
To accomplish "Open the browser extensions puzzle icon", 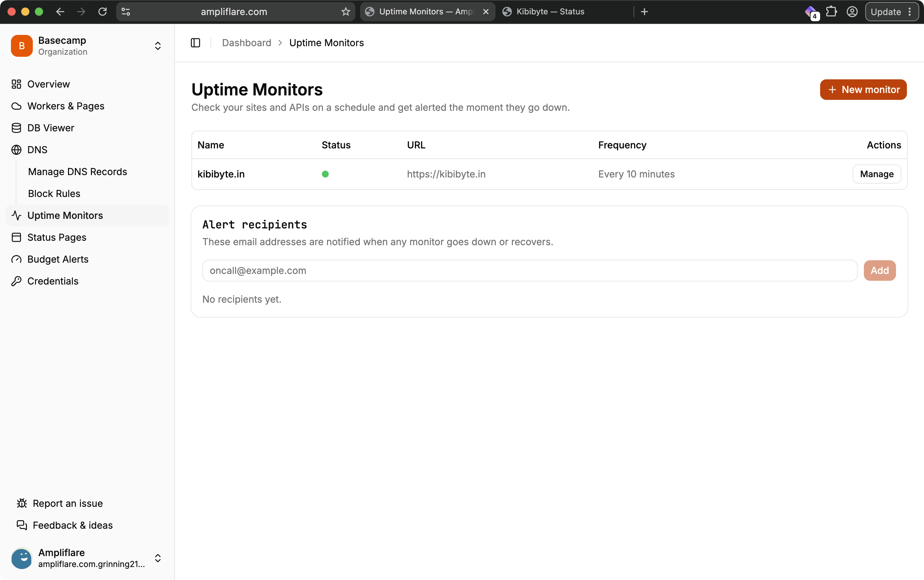I will (x=831, y=12).
